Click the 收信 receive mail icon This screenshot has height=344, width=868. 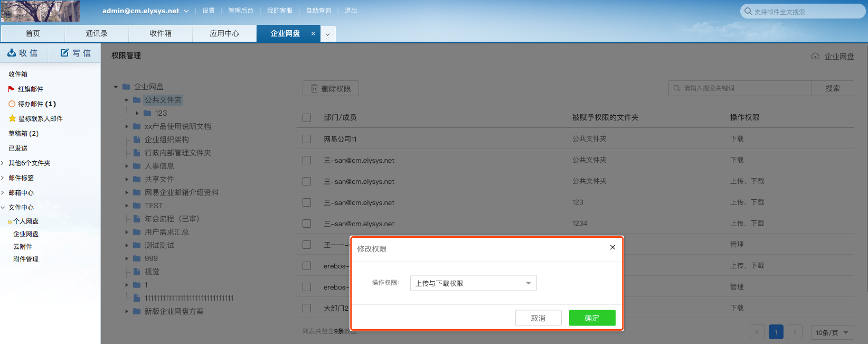[12, 53]
